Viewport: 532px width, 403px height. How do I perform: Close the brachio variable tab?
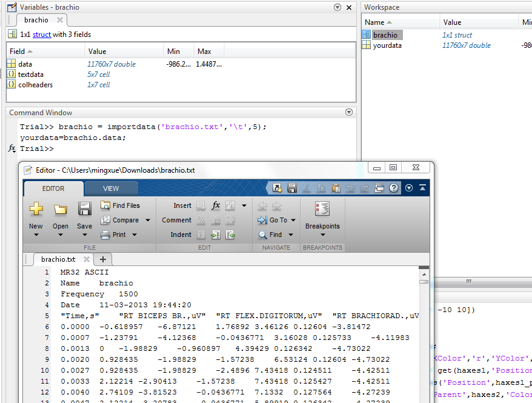click(x=60, y=20)
